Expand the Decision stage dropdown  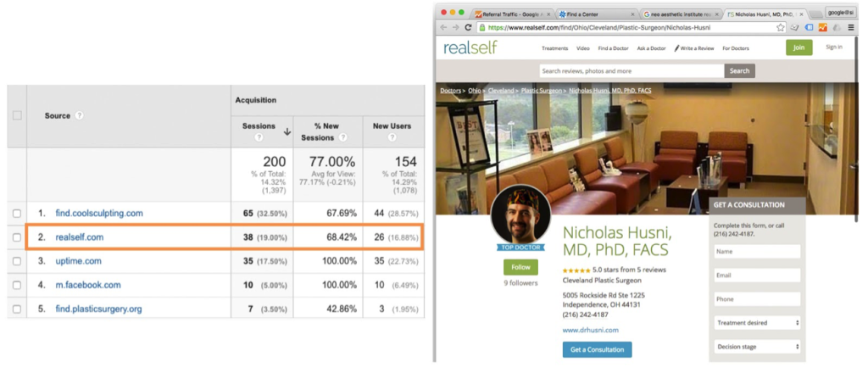[757, 347]
